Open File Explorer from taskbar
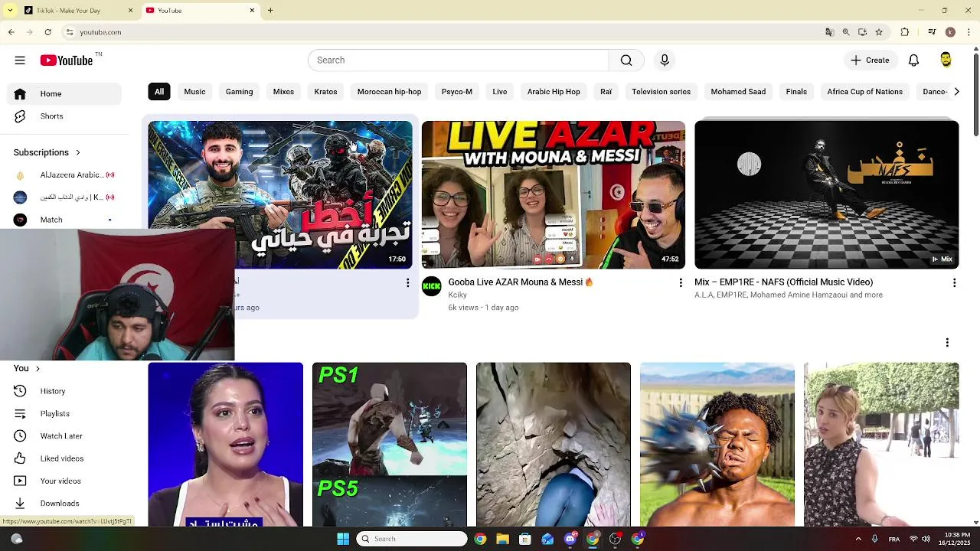This screenshot has height=551, width=980. tap(502, 539)
